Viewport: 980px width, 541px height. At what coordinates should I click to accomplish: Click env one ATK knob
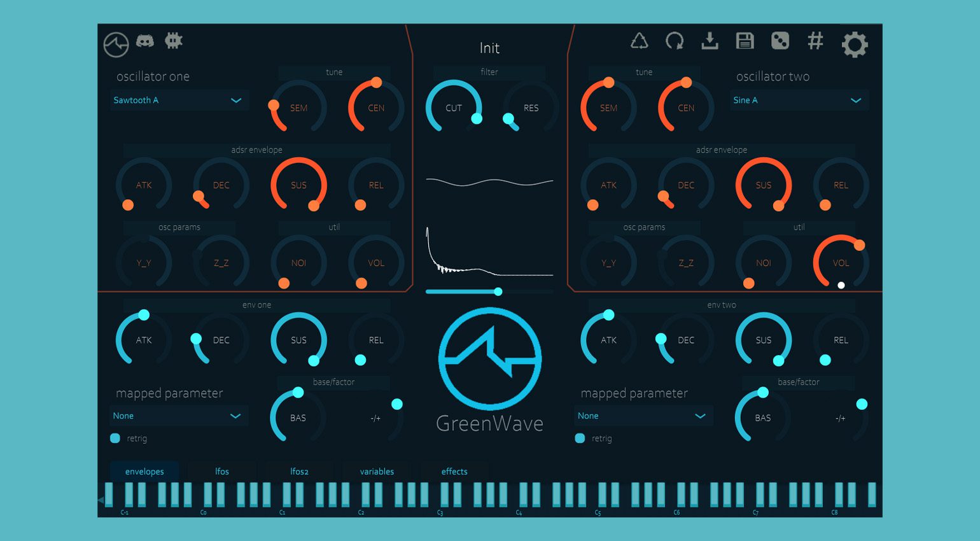(x=144, y=340)
